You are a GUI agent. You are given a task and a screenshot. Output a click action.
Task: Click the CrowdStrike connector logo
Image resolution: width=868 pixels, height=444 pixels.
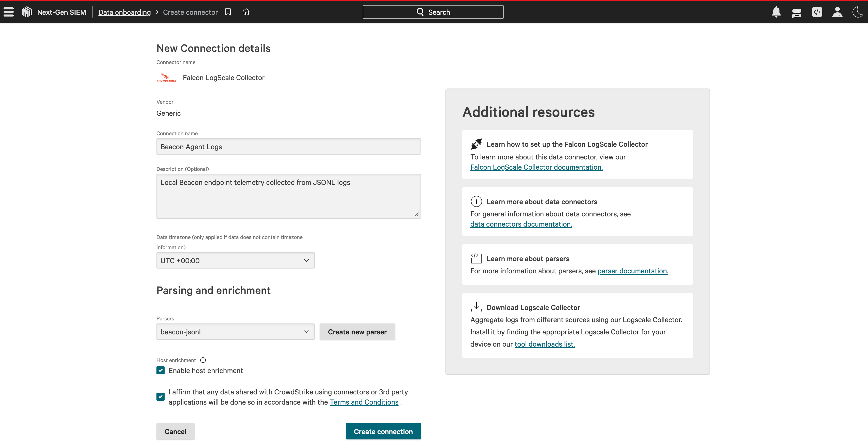(166, 78)
